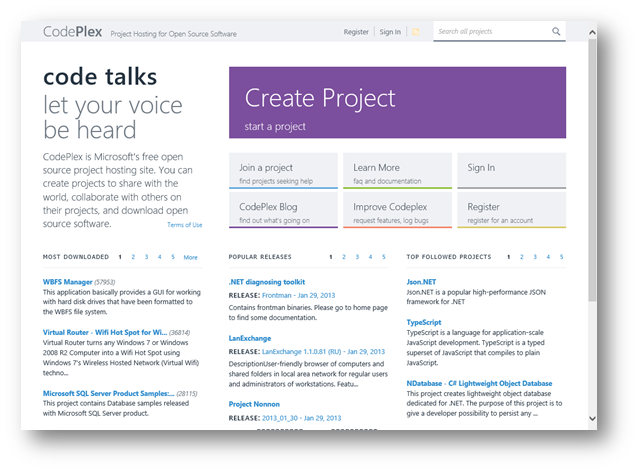
Task: Type in the Search all projects field
Action: pyautogui.click(x=490, y=32)
